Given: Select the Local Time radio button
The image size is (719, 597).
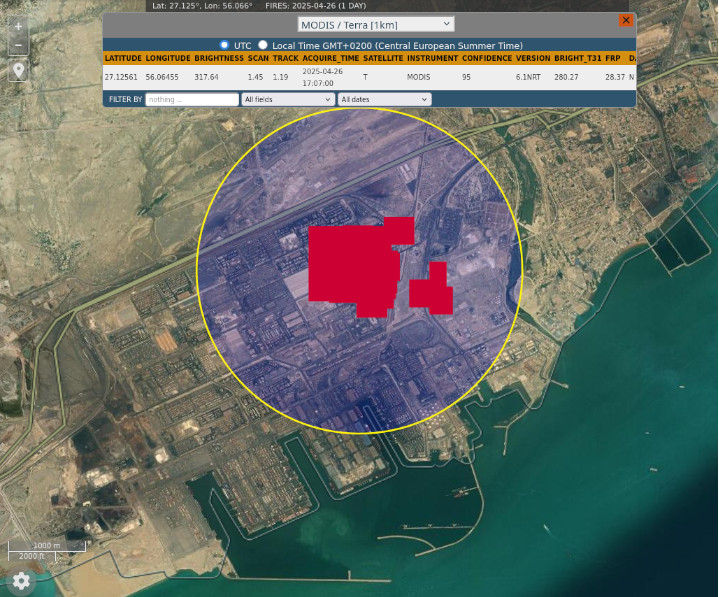Looking at the screenshot, I should tap(263, 45).
